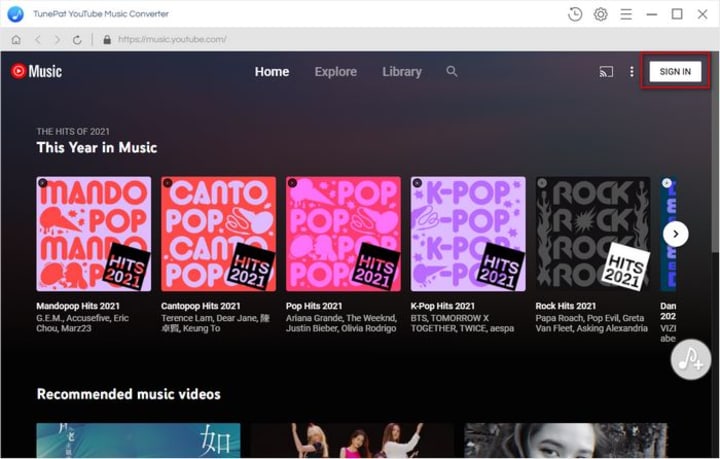Open the three-dot options menu
This screenshot has height=459, width=720.
[632, 72]
